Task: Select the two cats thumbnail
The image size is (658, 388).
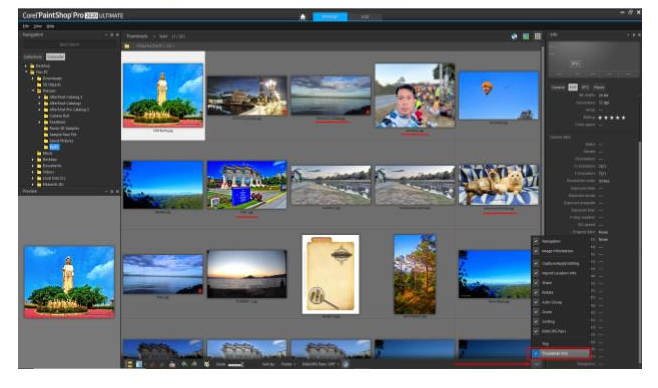Action: [498, 185]
